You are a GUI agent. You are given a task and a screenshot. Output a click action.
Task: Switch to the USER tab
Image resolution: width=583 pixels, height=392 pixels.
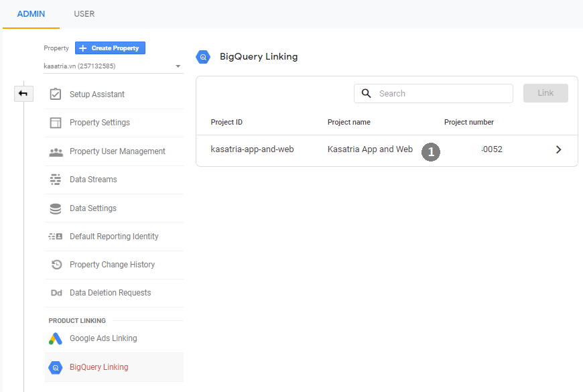[84, 14]
